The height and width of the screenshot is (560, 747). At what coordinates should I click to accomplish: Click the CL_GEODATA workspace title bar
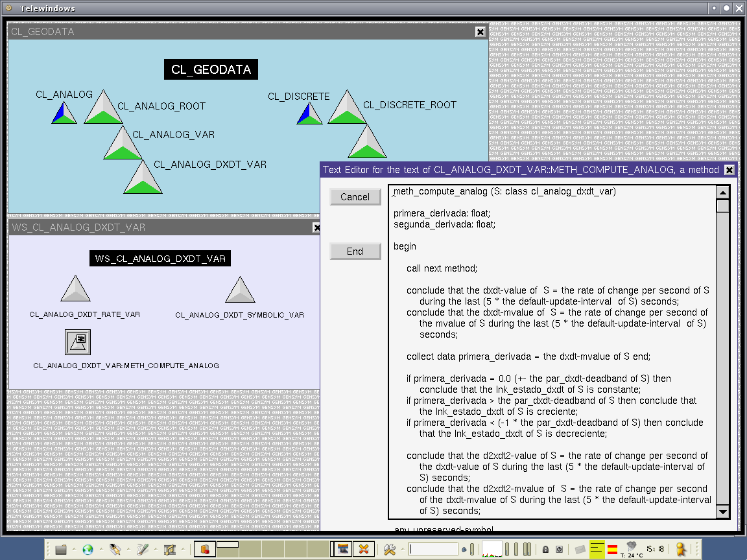(x=248, y=31)
